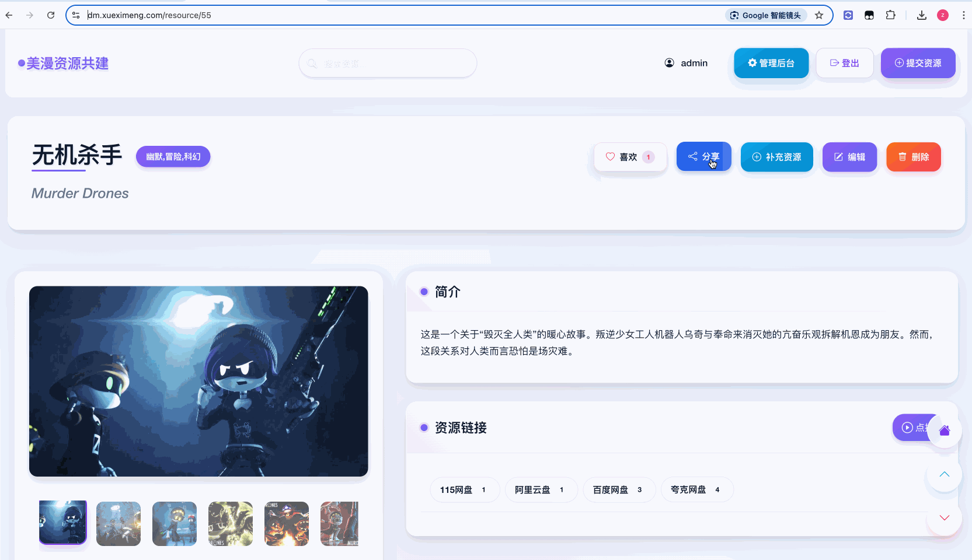
Task: Open the Extensions puzzle icon
Action: click(890, 15)
